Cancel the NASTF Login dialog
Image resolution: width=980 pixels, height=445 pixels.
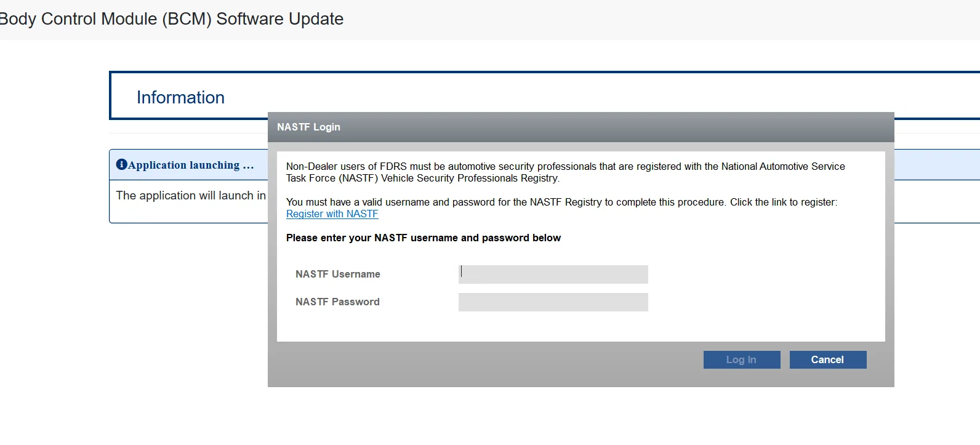click(x=827, y=360)
